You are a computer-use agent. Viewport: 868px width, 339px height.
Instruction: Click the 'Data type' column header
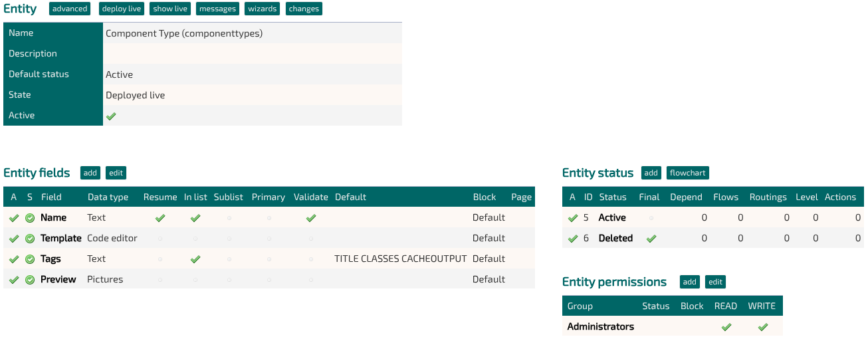[108, 197]
